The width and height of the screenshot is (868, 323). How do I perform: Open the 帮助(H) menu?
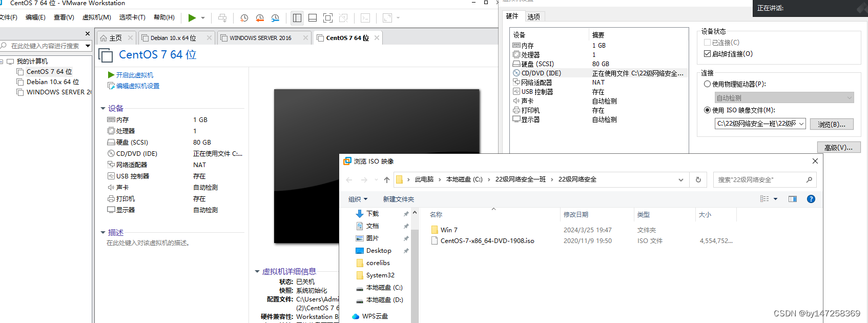click(x=164, y=17)
